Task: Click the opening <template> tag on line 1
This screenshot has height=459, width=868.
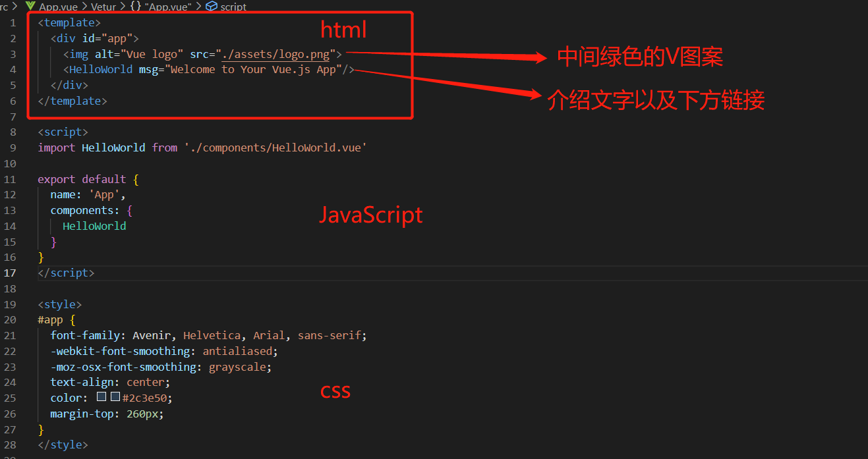Action: coord(69,22)
